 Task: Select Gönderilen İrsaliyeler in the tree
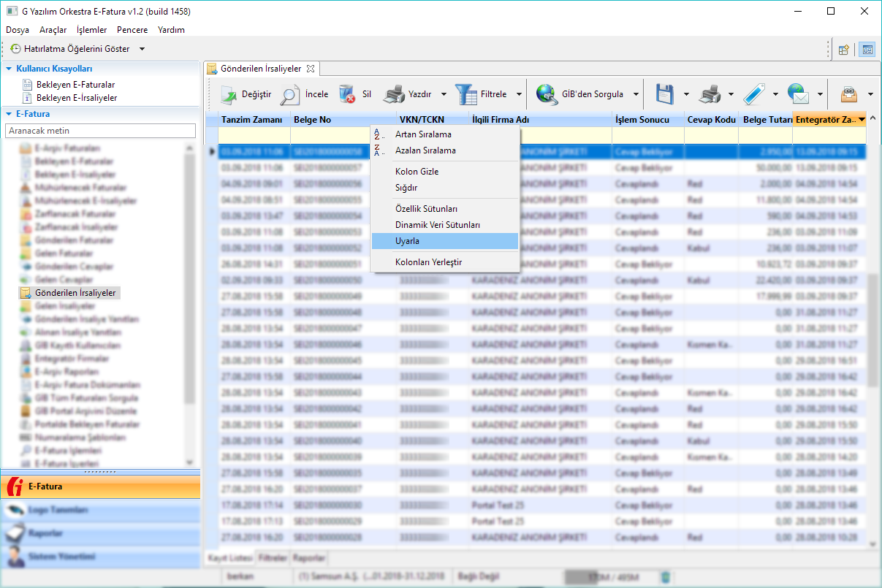(x=75, y=293)
